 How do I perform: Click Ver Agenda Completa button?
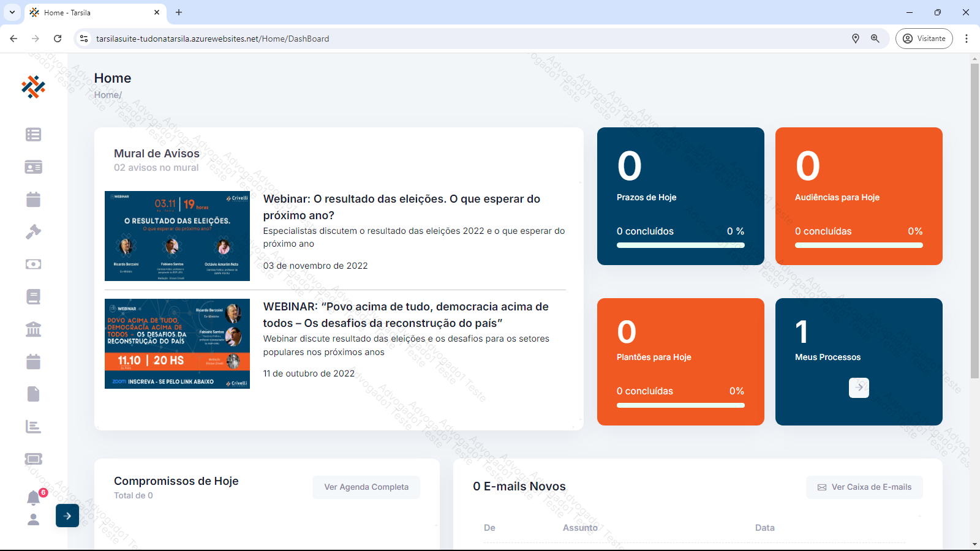[366, 487]
